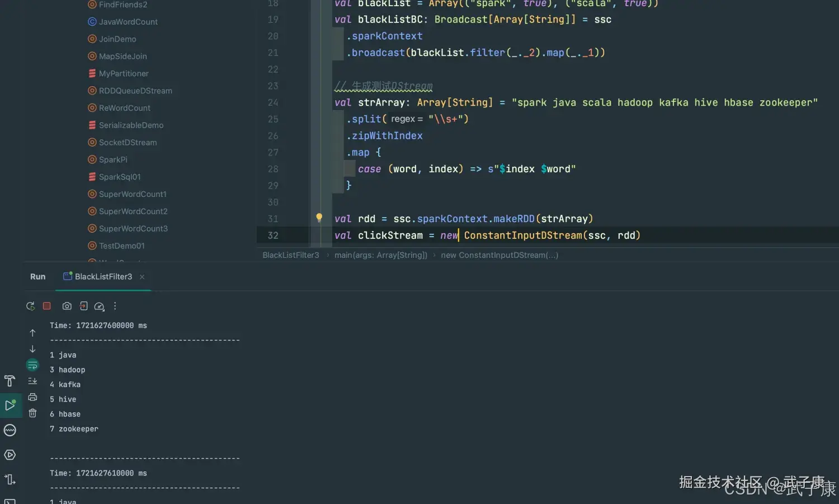Open the profiler gauge icon in Run toolbar
Viewport: 839px width, 504px height.
[x=100, y=306]
